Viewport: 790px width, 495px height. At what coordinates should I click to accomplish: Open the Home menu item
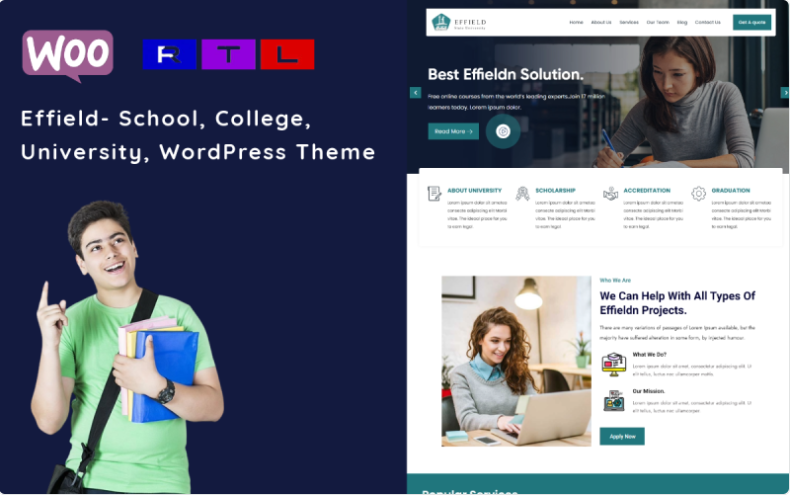coord(576,22)
